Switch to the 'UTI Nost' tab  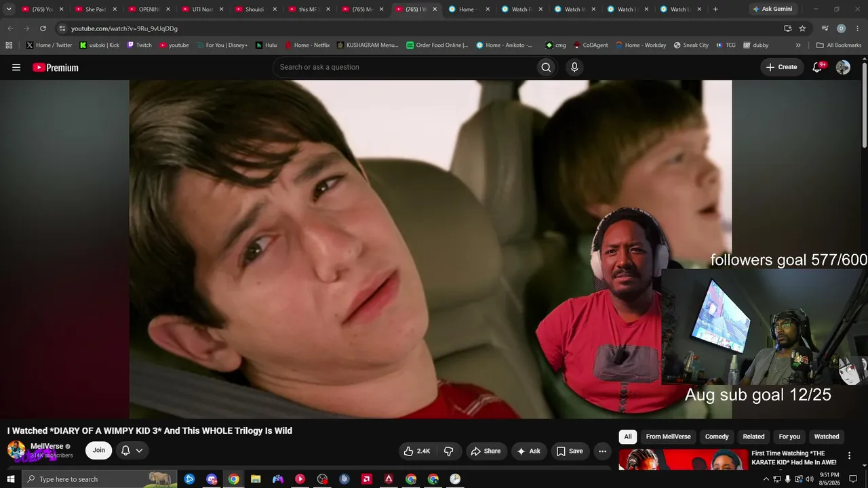tap(203, 9)
